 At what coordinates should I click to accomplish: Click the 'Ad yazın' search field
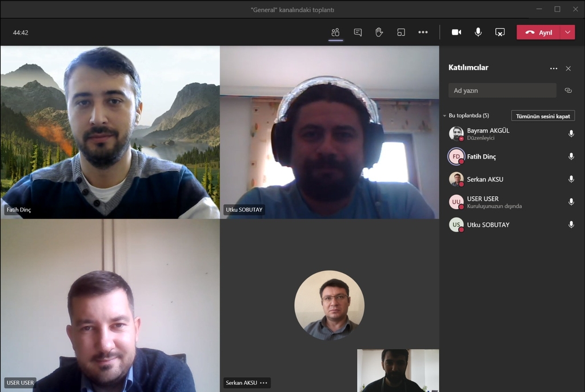502,90
